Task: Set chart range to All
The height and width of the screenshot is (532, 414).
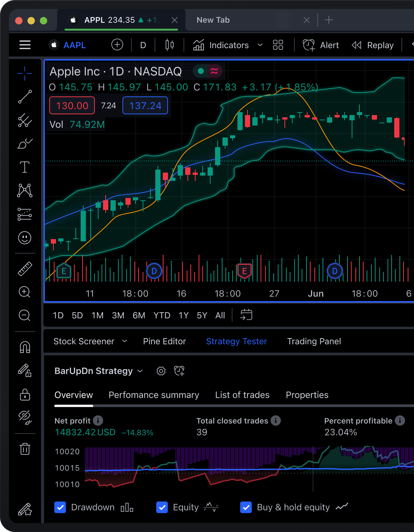Action: point(220,315)
